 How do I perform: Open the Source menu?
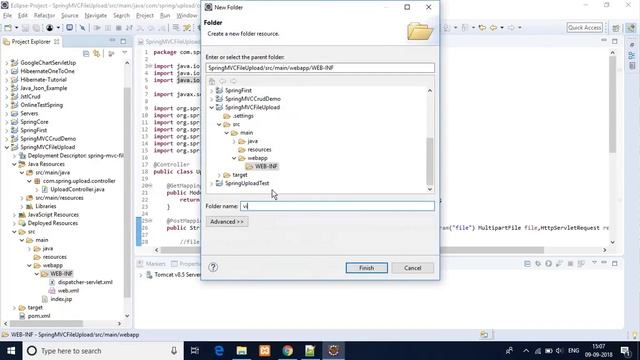[69, 16]
